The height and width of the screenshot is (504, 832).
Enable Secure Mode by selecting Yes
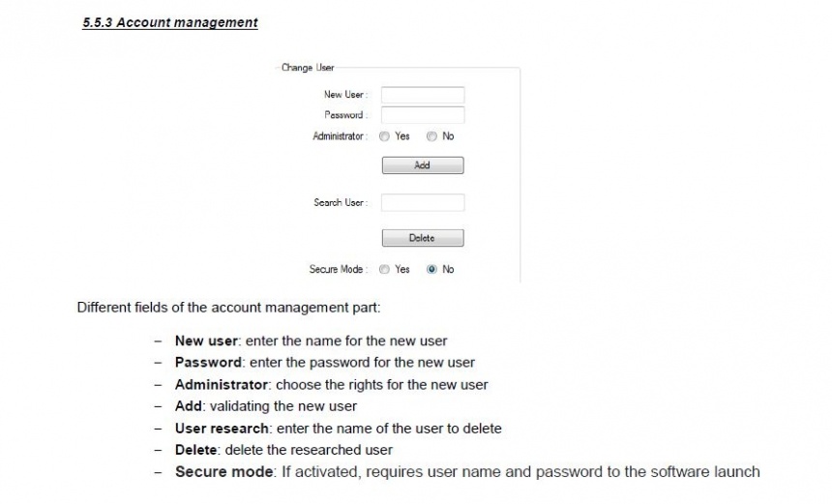click(x=385, y=270)
